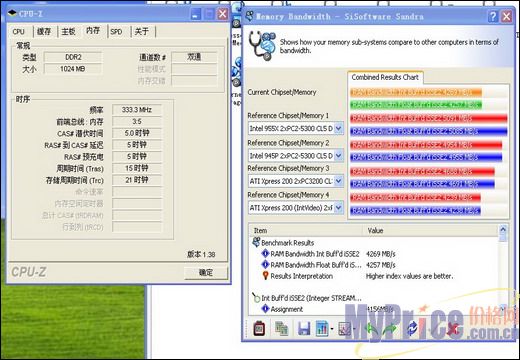Viewport: 520px width, 360px height.
Task: Select the Combined Results Chart tab
Action: tap(385, 77)
